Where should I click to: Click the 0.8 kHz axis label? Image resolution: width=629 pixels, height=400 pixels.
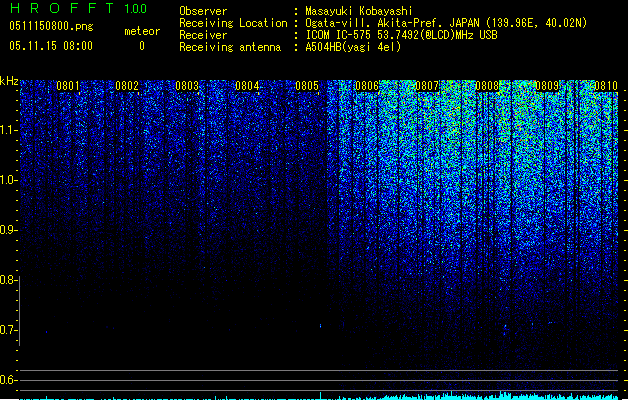pyautogui.click(x=8, y=280)
